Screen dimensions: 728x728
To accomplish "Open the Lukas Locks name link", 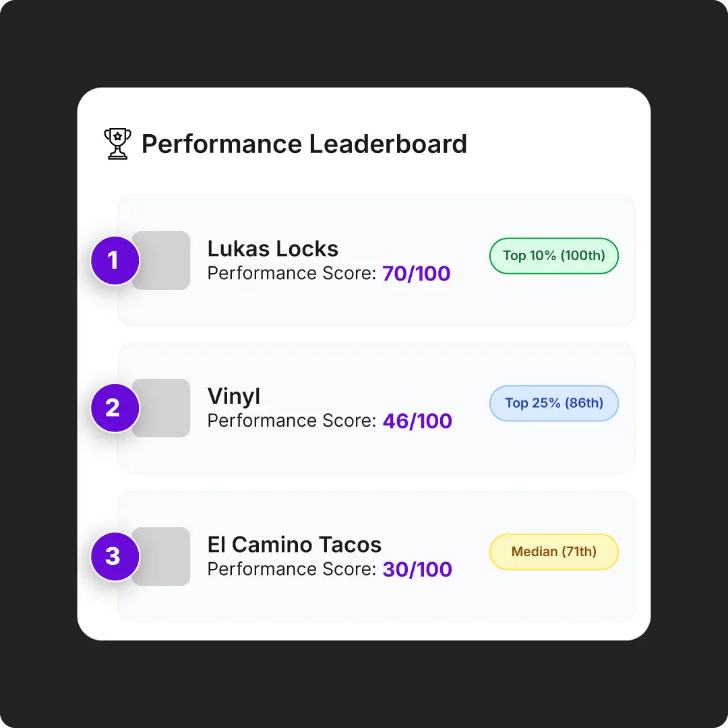I will [273, 249].
